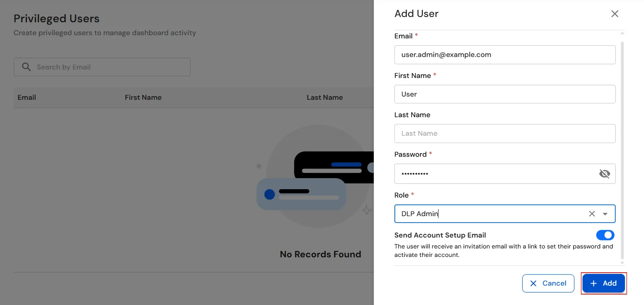Screen dimensions: 644x305
Task: Click the Add User panel title
Action: pyautogui.click(x=416, y=14)
